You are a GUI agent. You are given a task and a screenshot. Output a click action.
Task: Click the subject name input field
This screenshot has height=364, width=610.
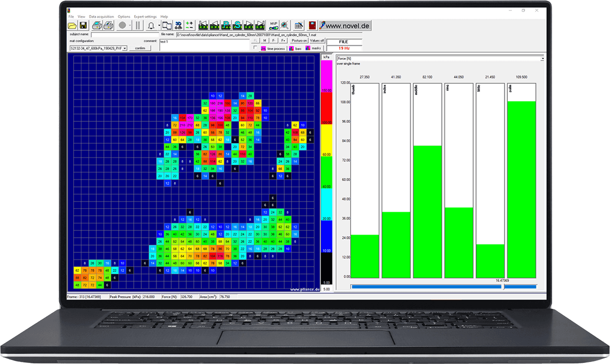point(125,35)
